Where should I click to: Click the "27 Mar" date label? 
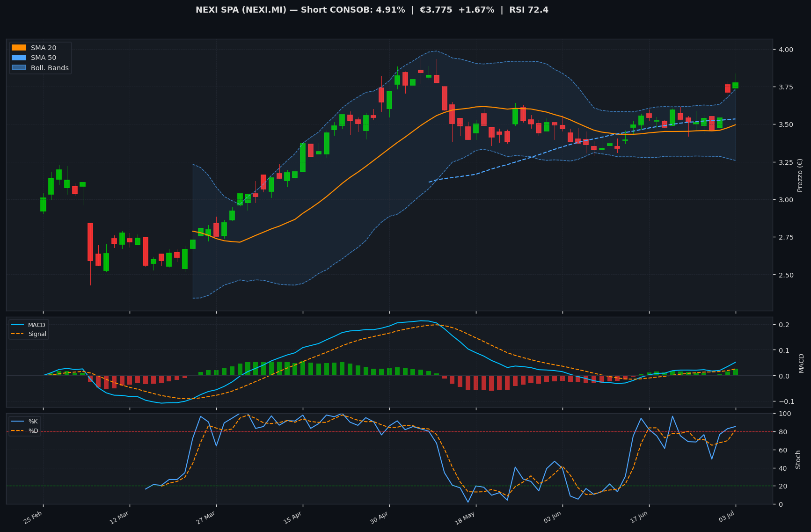pos(206,517)
